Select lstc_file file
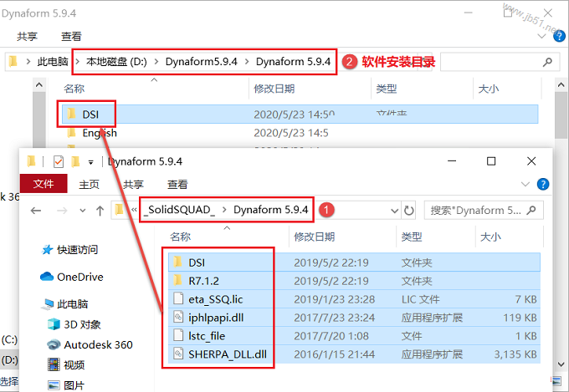The width and height of the screenshot is (569, 392). point(354,336)
